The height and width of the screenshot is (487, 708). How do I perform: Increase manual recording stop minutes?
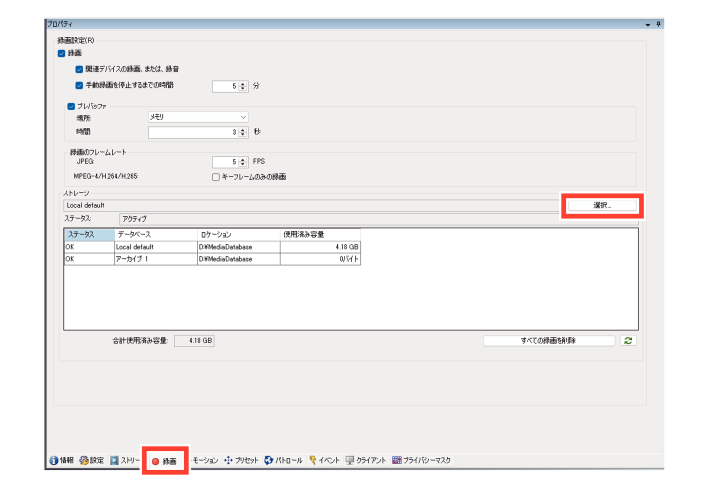click(243, 84)
